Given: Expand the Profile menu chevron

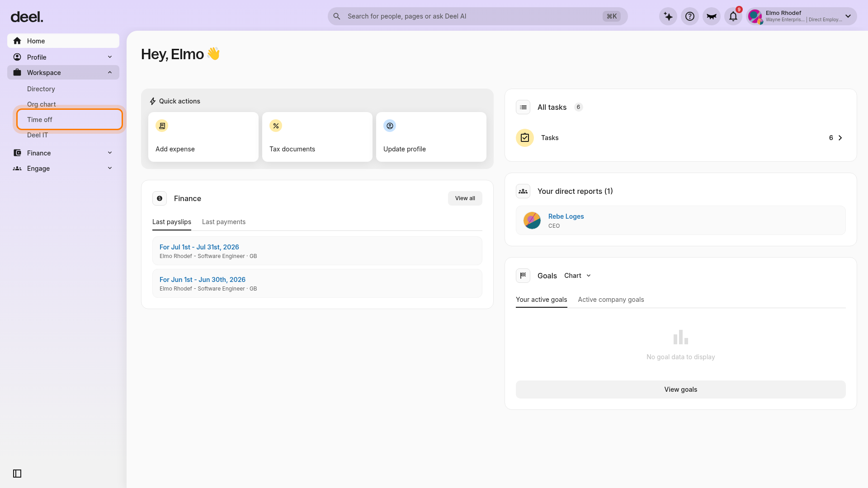Looking at the screenshot, I should pyautogui.click(x=110, y=57).
